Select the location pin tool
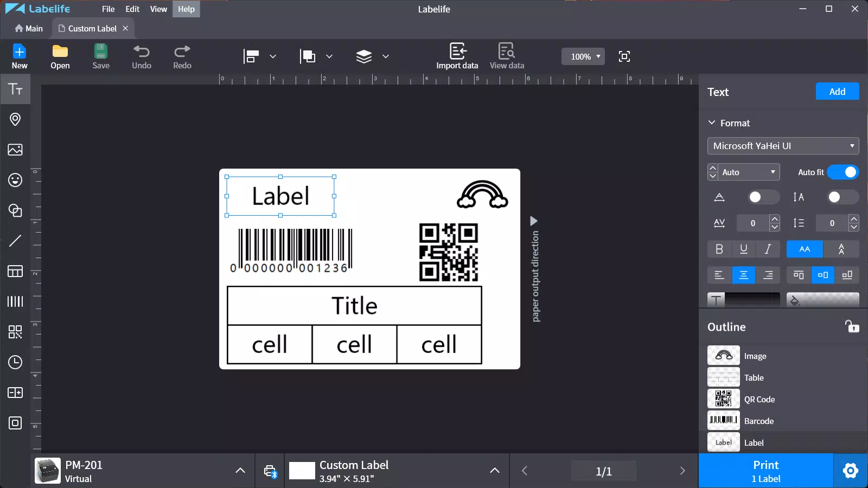 tap(15, 119)
